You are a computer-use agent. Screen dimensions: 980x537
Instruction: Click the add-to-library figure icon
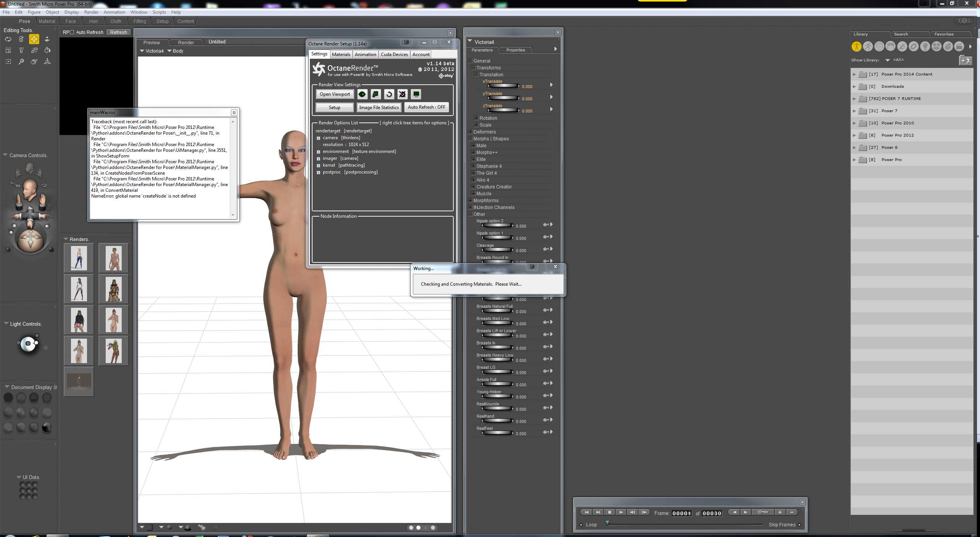coord(965,60)
